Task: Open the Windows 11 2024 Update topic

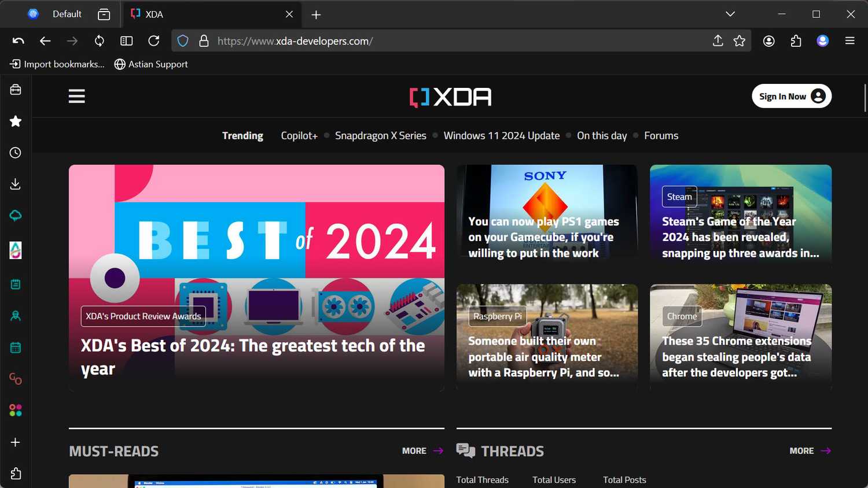Action: pos(502,135)
